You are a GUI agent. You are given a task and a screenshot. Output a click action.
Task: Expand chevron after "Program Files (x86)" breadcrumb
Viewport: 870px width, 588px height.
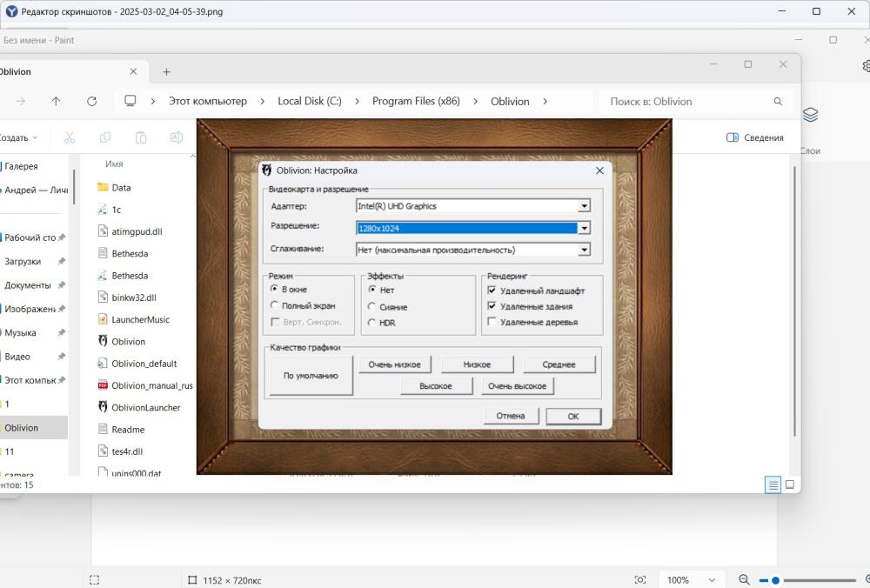pos(476,102)
